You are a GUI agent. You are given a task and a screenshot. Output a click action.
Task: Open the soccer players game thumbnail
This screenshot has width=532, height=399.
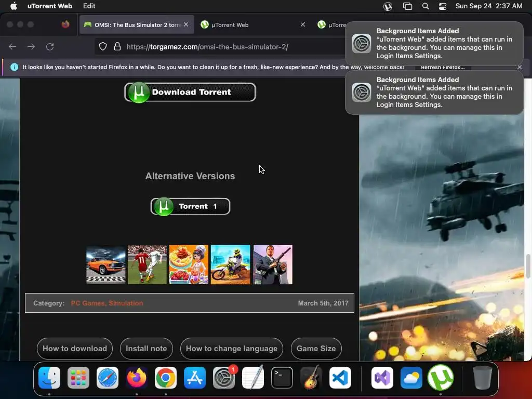tap(147, 264)
